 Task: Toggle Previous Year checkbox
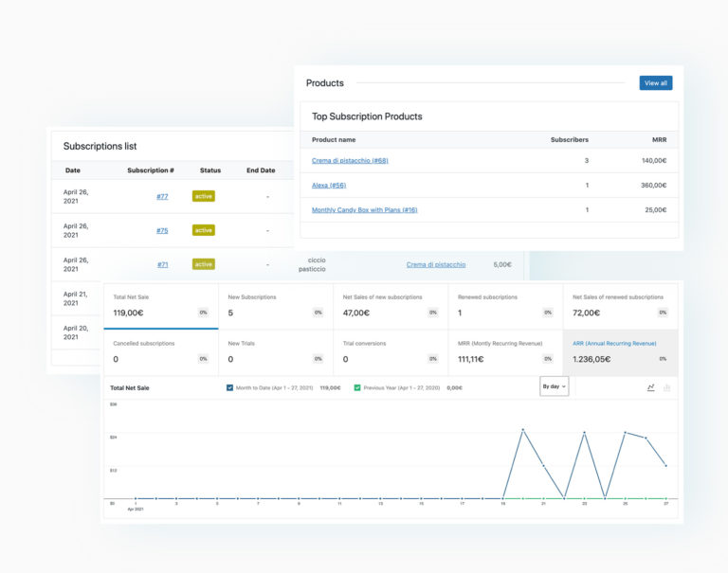pos(357,387)
